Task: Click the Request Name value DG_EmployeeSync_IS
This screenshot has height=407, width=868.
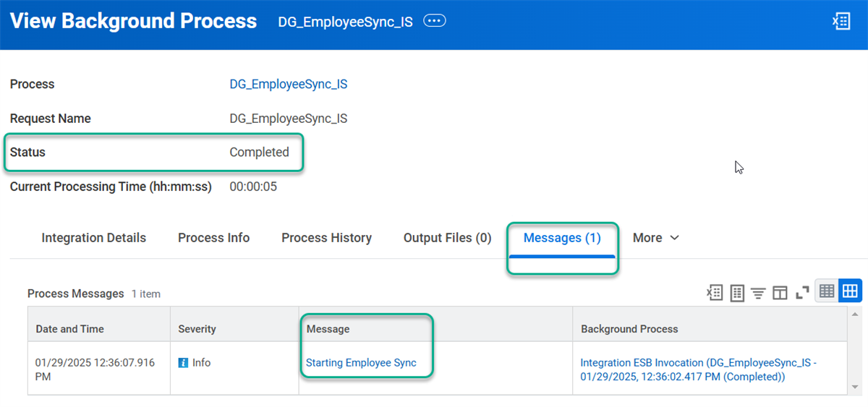Action: [289, 118]
